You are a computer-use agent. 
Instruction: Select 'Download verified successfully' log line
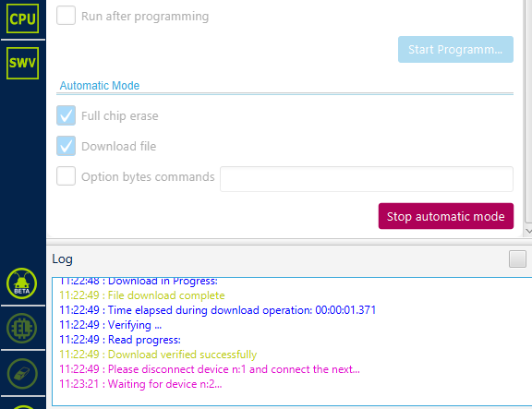[x=158, y=355]
